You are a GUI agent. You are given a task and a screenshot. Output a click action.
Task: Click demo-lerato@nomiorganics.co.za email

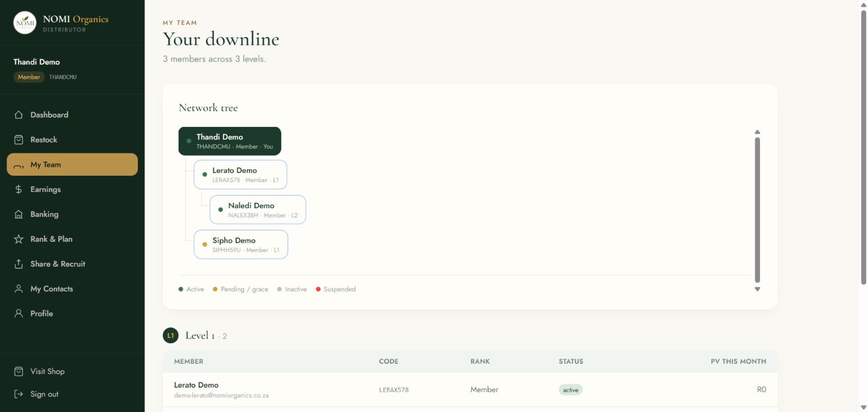(221, 396)
